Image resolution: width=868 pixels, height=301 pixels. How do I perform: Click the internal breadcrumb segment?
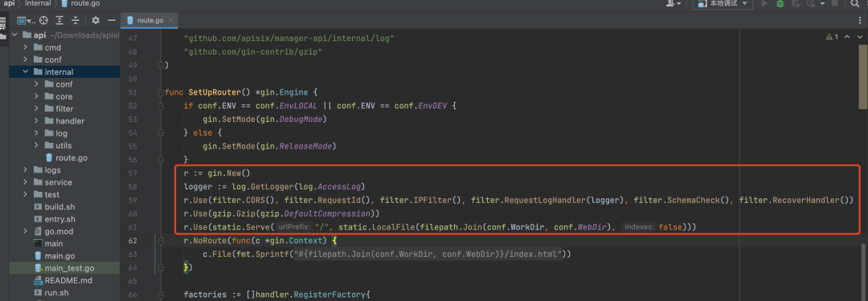[x=39, y=4]
